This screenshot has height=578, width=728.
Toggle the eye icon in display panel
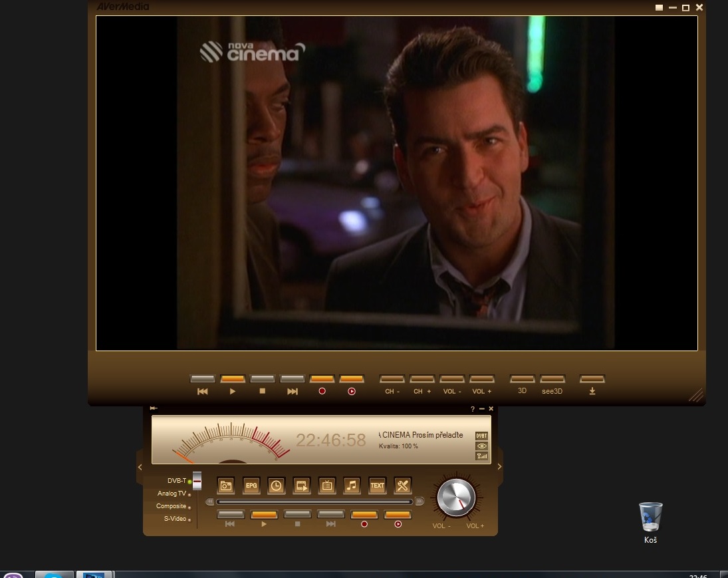tap(481, 446)
